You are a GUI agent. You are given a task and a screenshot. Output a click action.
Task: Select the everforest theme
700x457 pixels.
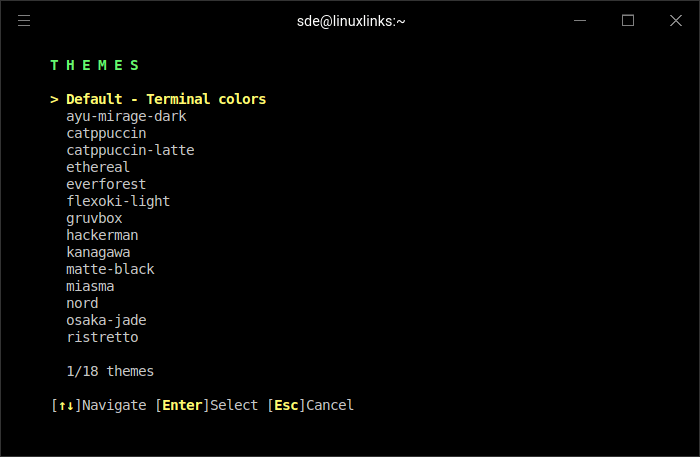106,184
